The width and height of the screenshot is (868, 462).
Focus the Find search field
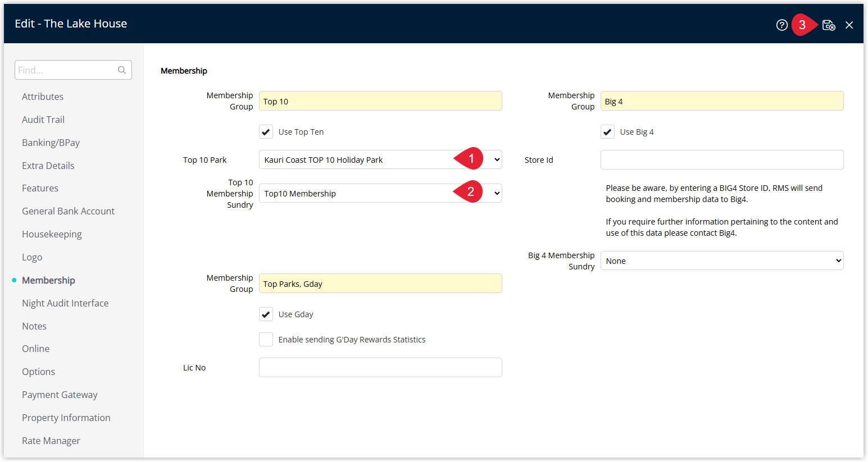click(x=73, y=70)
